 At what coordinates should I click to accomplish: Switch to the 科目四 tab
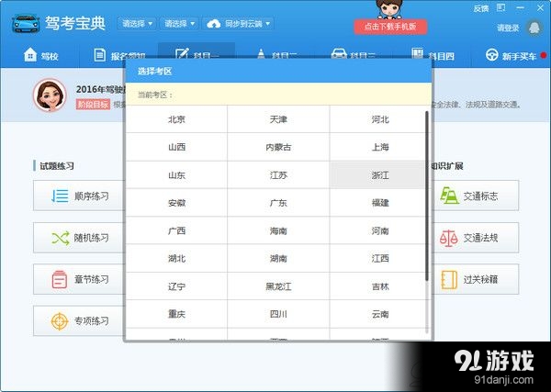click(433, 55)
